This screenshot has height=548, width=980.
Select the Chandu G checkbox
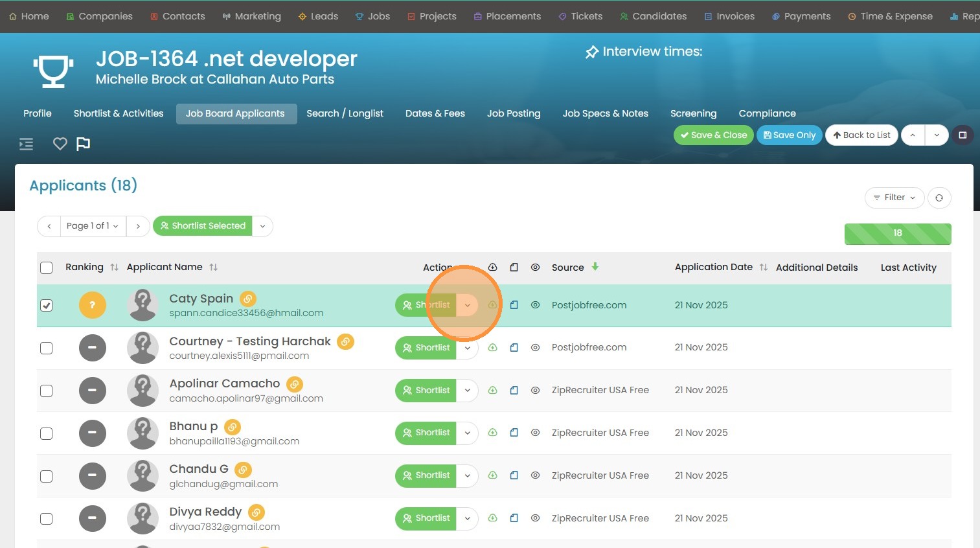click(47, 476)
